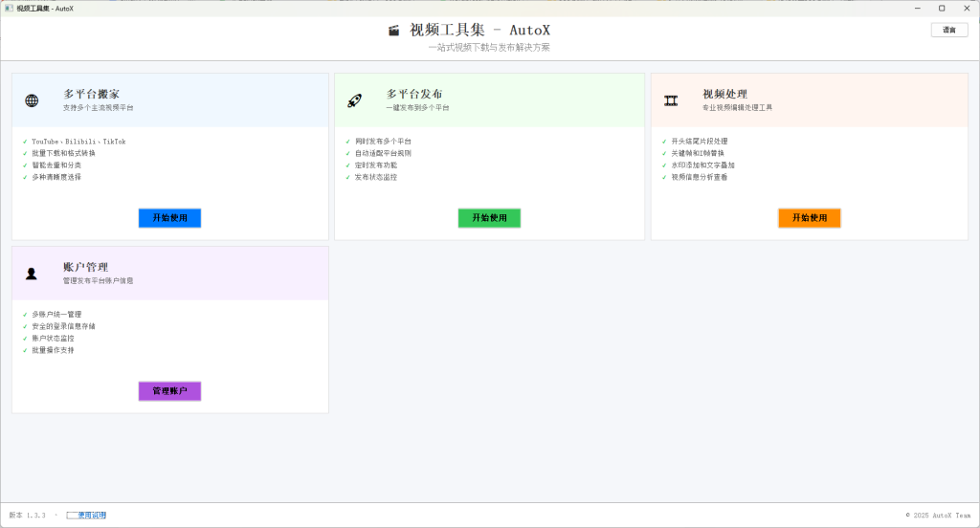Click the feature line 同时发布多个平台
This screenshot has width=980, height=528.
[x=383, y=142]
